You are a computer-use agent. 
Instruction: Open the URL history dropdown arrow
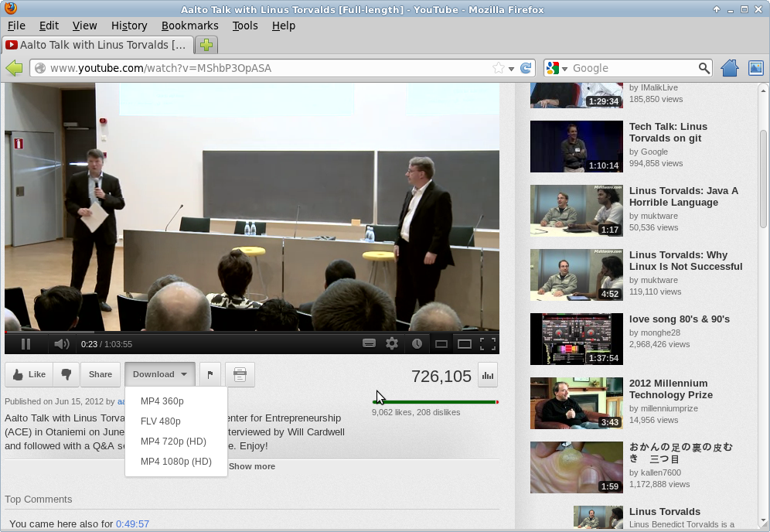511,69
